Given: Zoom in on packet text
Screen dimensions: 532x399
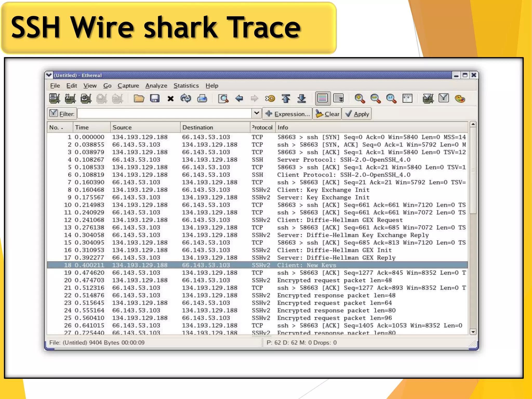Looking at the screenshot, I should point(360,98).
